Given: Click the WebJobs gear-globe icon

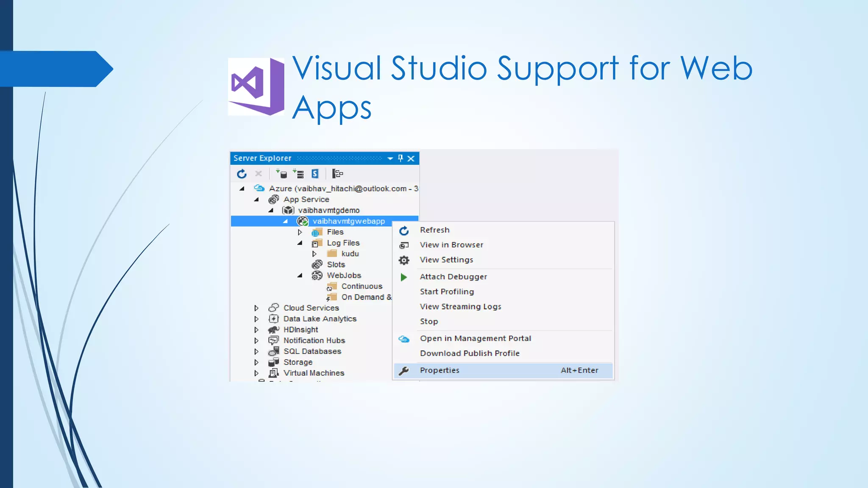Looking at the screenshot, I should tap(317, 275).
